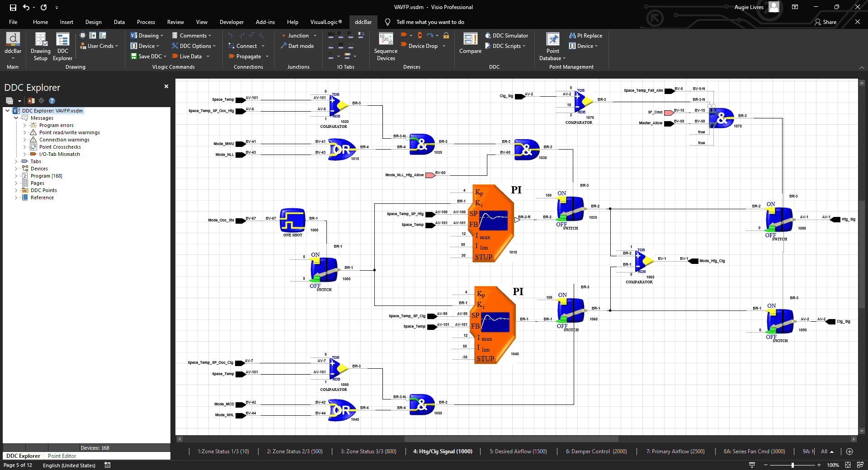This screenshot has height=470, width=868.
Task: Open the DDC Simulator
Action: (x=506, y=36)
